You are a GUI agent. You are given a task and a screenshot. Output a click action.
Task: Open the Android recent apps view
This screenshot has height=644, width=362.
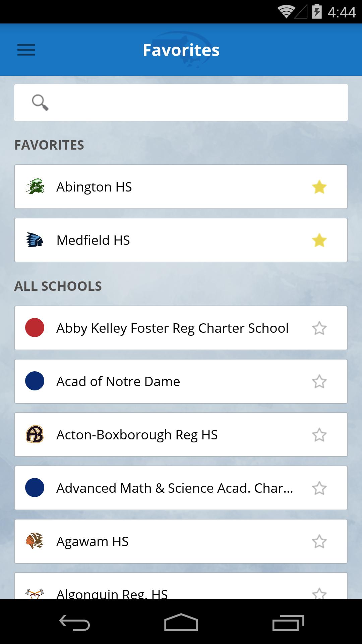coord(288,623)
